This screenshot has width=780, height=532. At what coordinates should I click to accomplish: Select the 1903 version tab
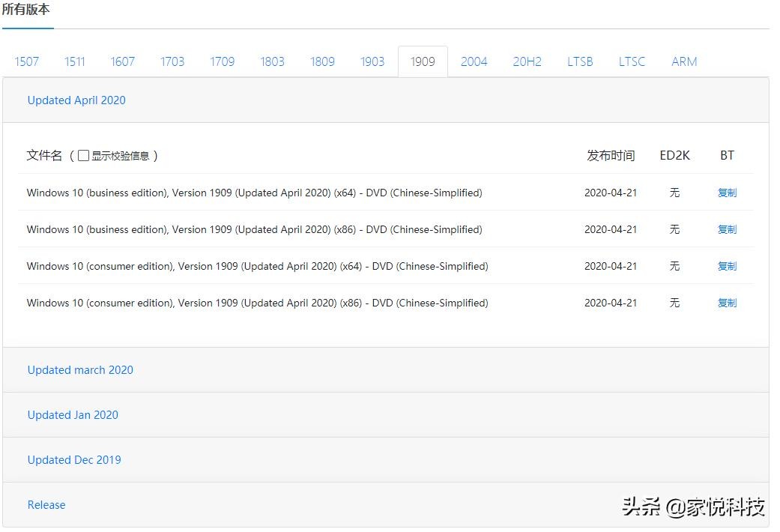pos(372,61)
